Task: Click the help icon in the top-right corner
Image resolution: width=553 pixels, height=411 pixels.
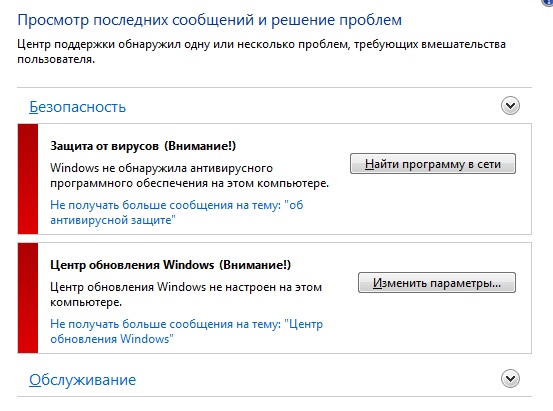Action: point(549,2)
